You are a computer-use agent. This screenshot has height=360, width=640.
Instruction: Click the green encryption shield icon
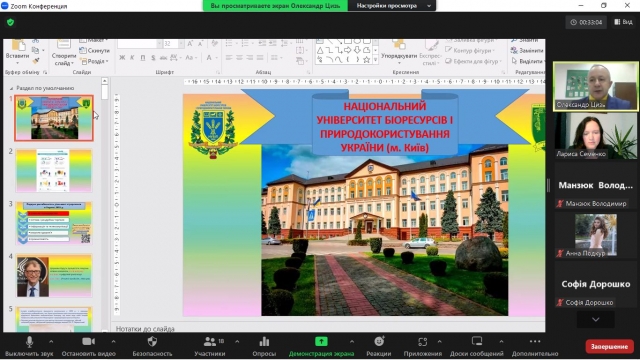[x=11, y=22]
